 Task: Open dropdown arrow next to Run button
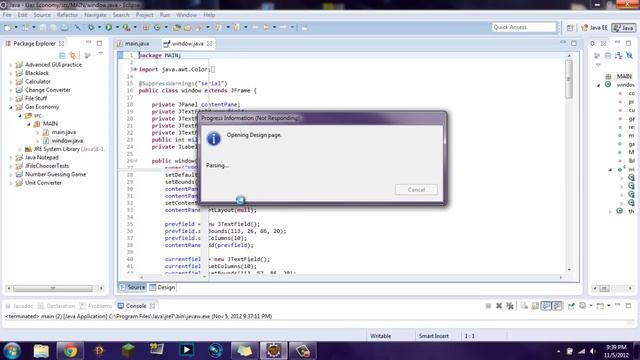tap(117, 27)
